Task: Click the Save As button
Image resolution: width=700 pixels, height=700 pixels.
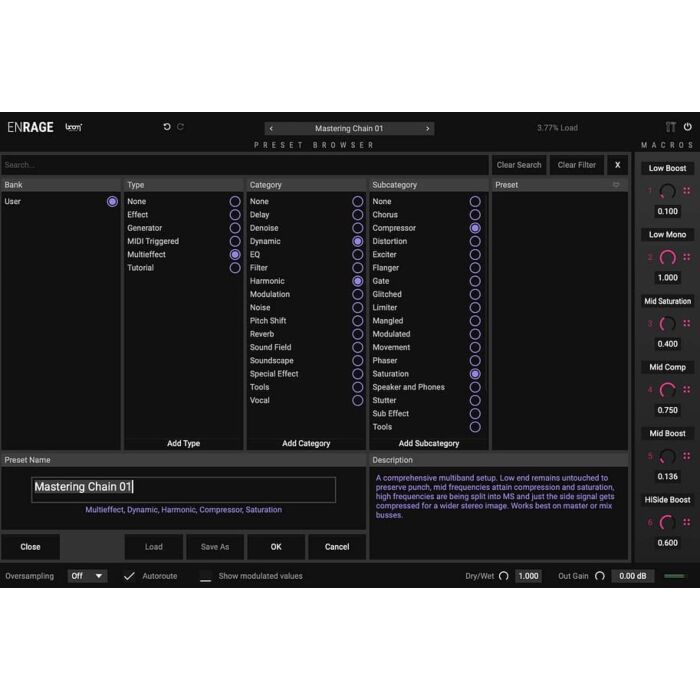Action: pos(215,547)
